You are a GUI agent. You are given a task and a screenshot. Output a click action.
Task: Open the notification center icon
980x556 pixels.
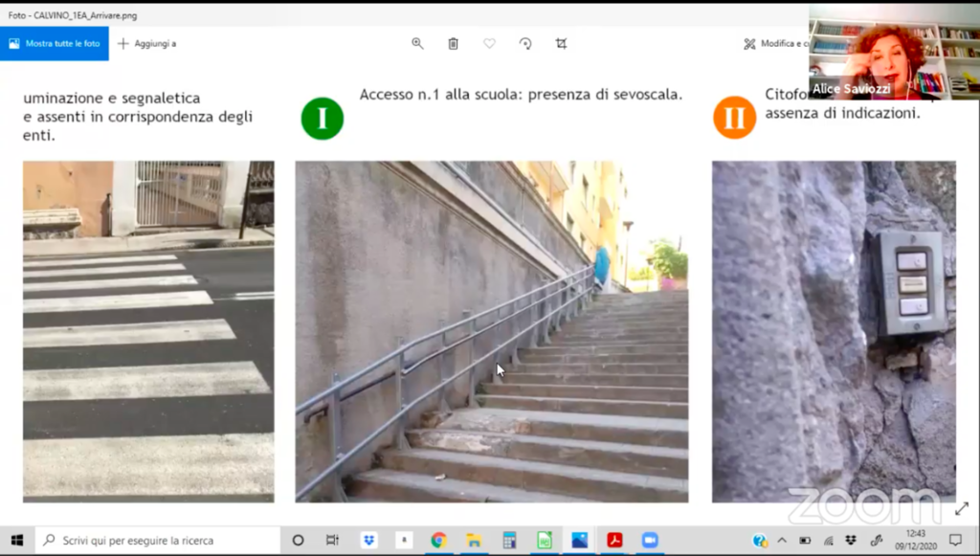pyautogui.click(x=955, y=540)
